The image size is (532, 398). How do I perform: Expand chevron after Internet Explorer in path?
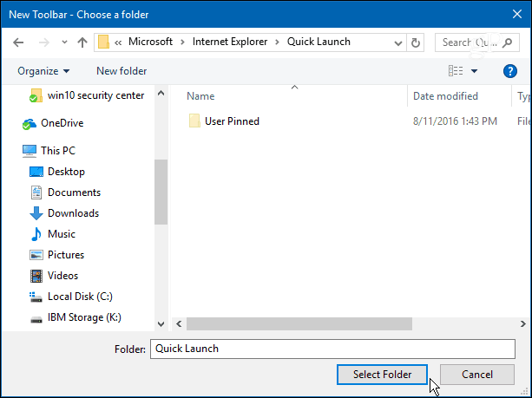pyautogui.click(x=277, y=42)
